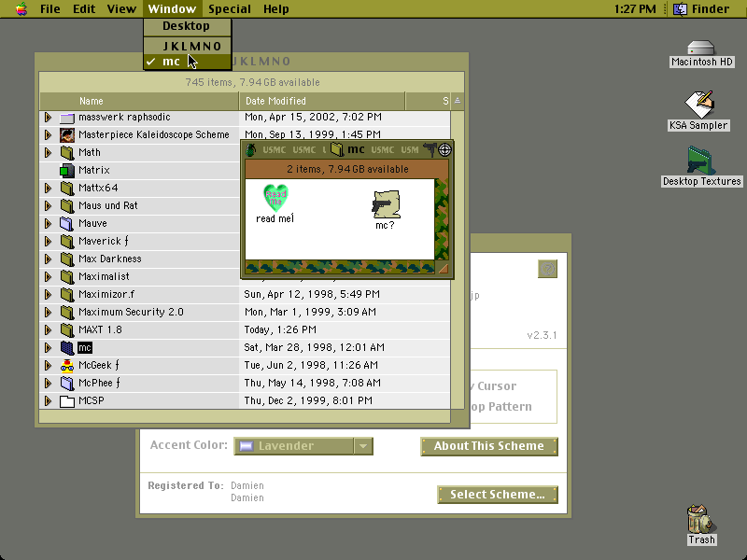Select the Math folder icon
This screenshot has width=747, height=560.
[67, 153]
